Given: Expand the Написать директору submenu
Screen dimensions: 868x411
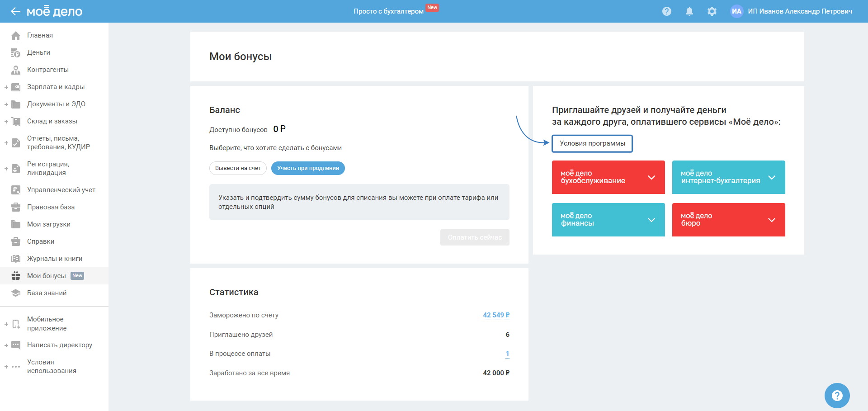Looking at the screenshot, I should tap(6, 345).
